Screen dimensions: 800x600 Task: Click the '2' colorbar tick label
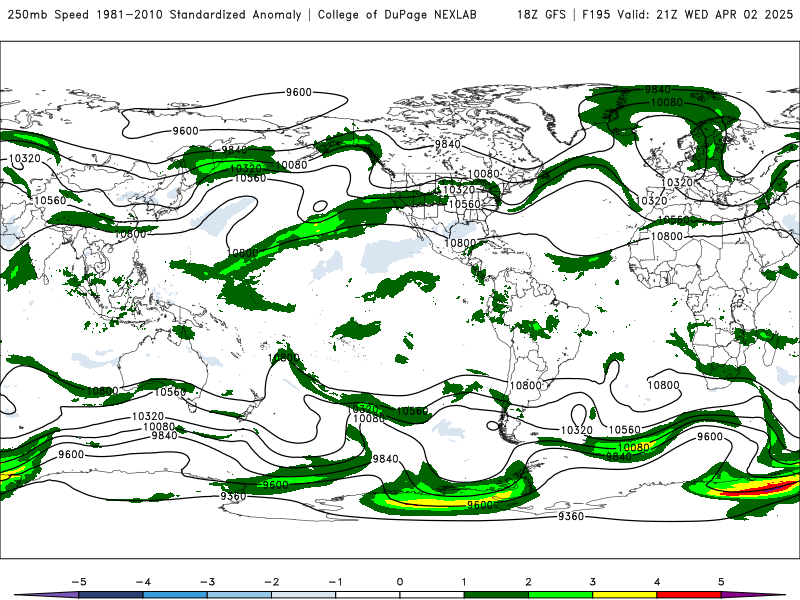(x=529, y=582)
